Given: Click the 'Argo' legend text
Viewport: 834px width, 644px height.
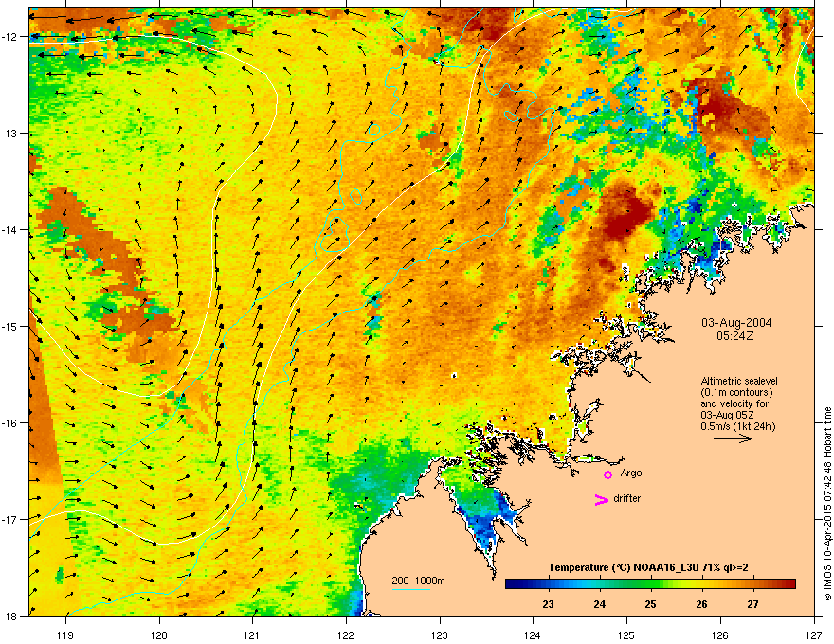Looking at the screenshot, I should [x=631, y=473].
